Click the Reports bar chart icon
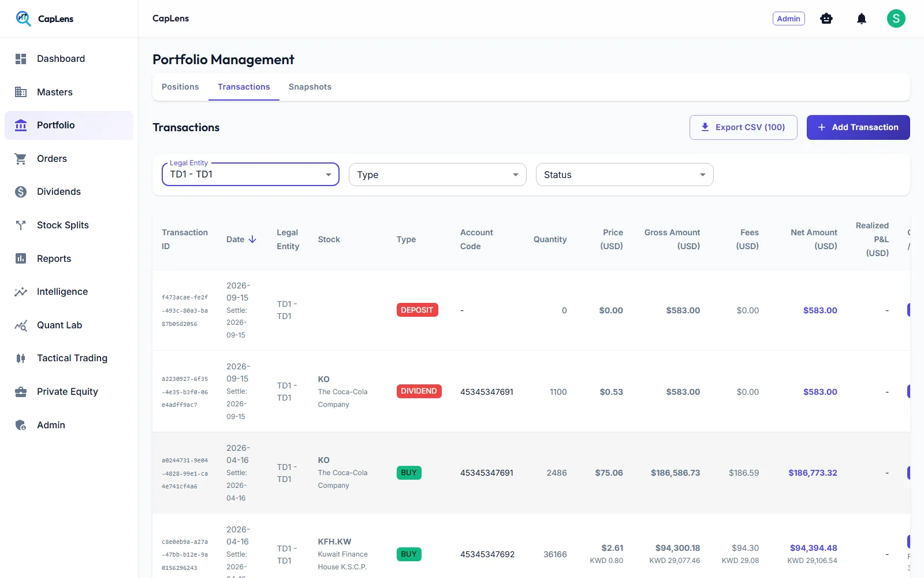The height and width of the screenshot is (578, 924). point(21,258)
